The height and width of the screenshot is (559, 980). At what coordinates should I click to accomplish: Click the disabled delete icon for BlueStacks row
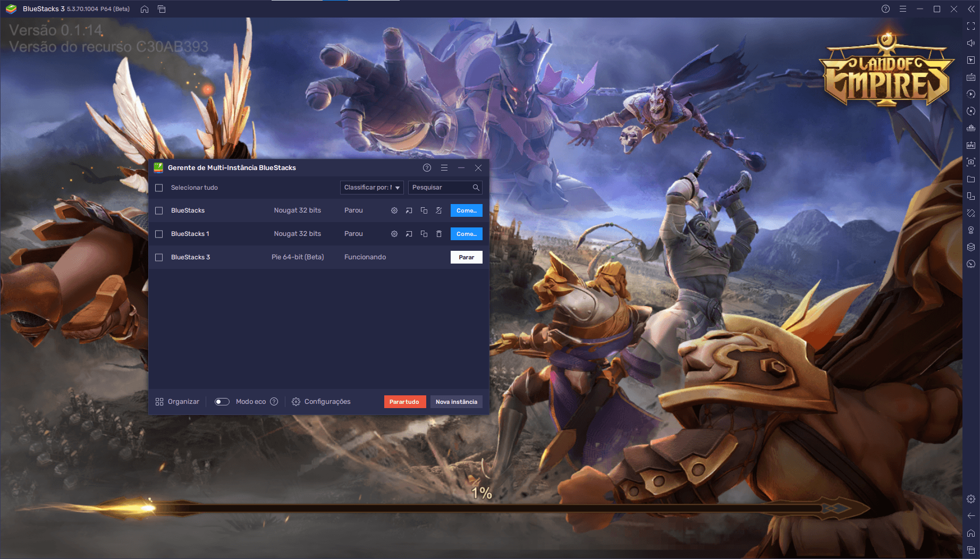[439, 210]
